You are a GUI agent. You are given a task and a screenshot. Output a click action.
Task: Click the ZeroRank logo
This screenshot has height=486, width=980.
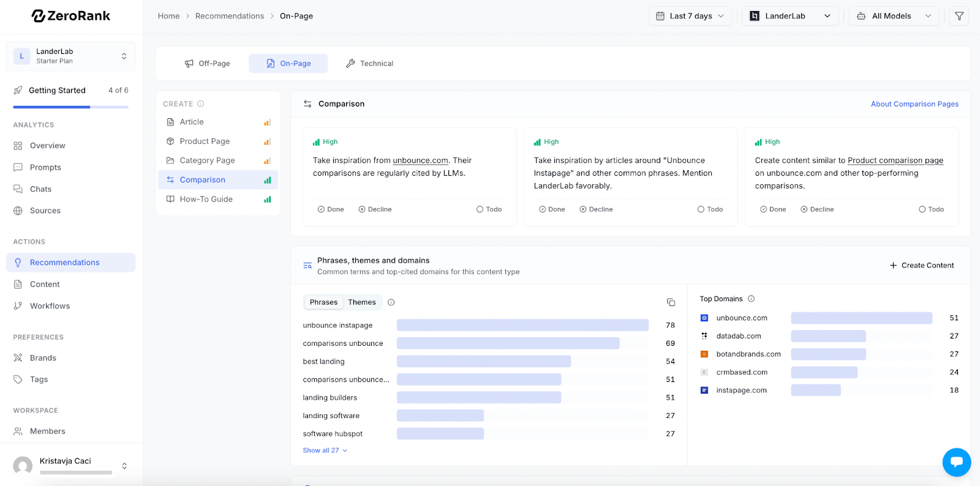[x=71, y=16]
